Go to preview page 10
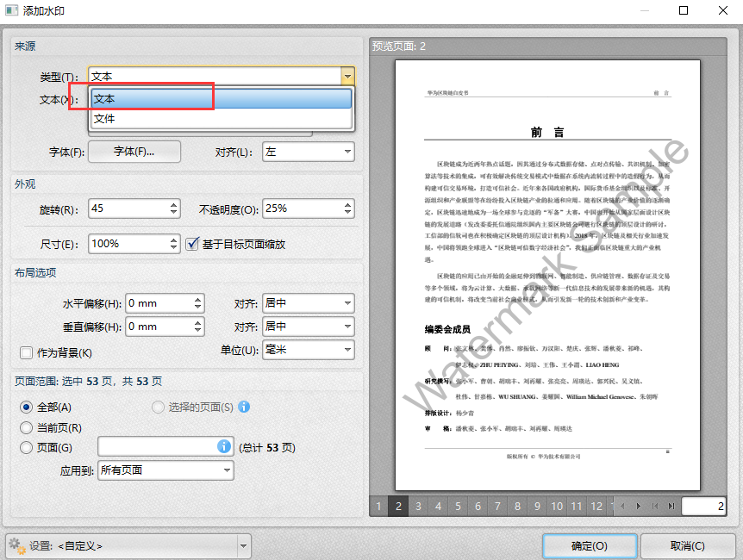Image resolution: width=743 pixels, height=560 pixels. 557,506
